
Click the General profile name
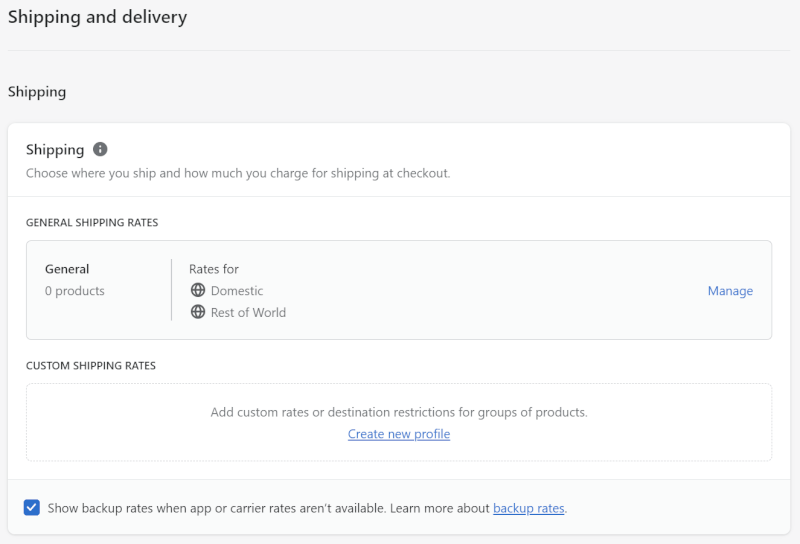pyautogui.click(x=67, y=269)
